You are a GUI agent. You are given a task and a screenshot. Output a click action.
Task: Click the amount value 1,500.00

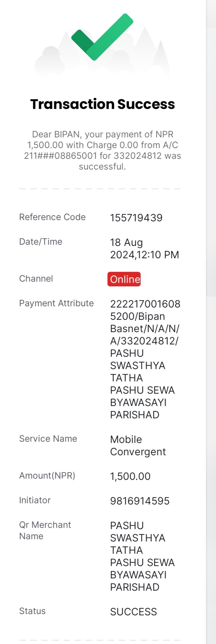(x=130, y=476)
